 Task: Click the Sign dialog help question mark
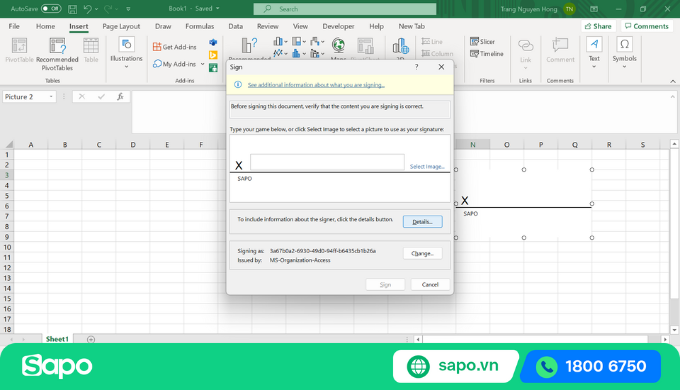click(x=416, y=67)
